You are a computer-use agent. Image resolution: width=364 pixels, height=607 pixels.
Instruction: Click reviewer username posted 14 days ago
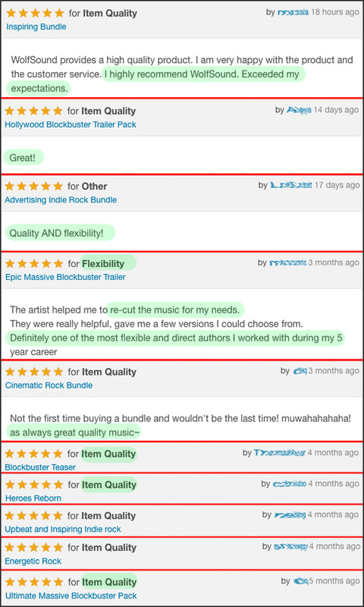tap(299, 110)
